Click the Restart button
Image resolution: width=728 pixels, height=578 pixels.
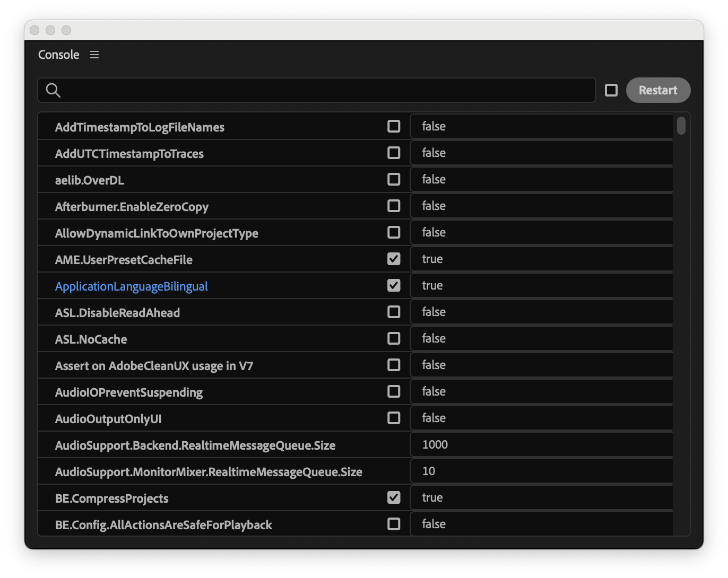click(x=658, y=90)
